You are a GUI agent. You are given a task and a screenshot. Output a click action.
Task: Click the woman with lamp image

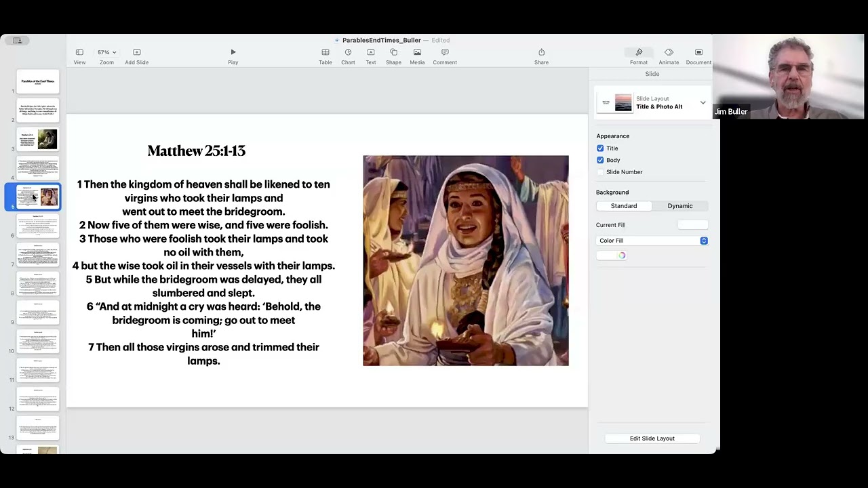[x=466, y=261]
